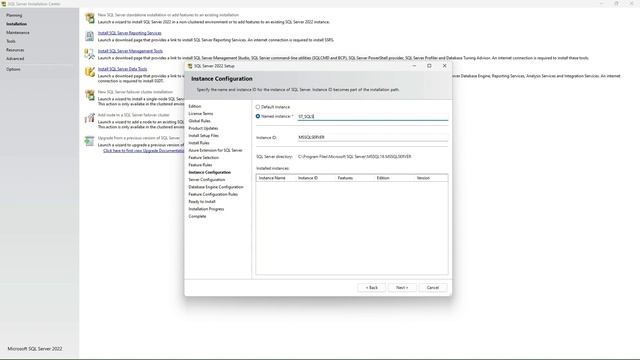Click the standalone installation icon
The height and width of the screenshot is (360, 640).
coord(90,18)
